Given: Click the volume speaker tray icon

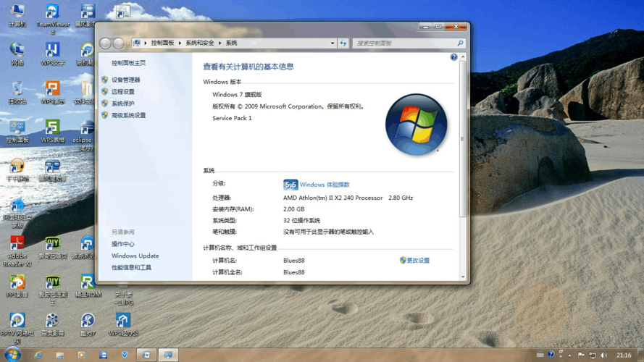Looking at the screenshot, I should pos(603,355).
